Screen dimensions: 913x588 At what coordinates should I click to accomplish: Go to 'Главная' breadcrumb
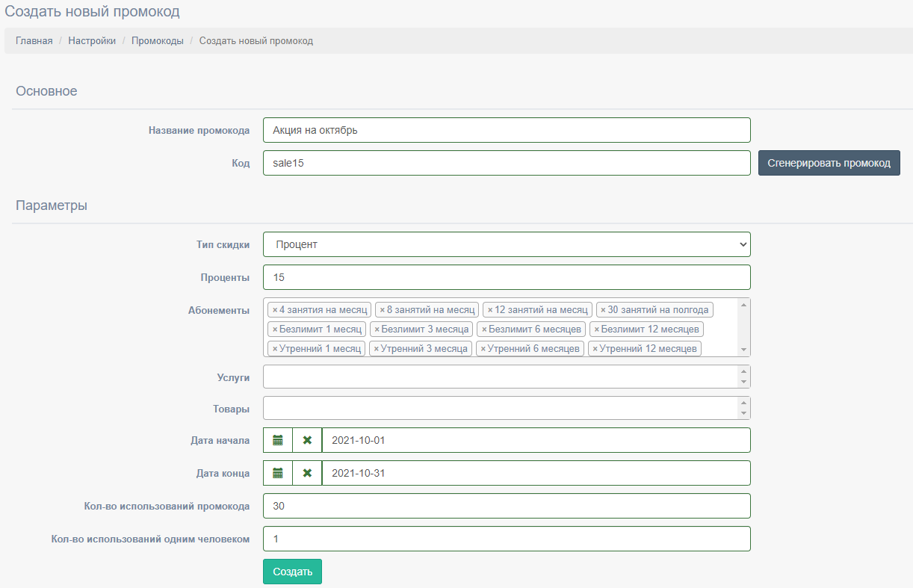point(34,41)
